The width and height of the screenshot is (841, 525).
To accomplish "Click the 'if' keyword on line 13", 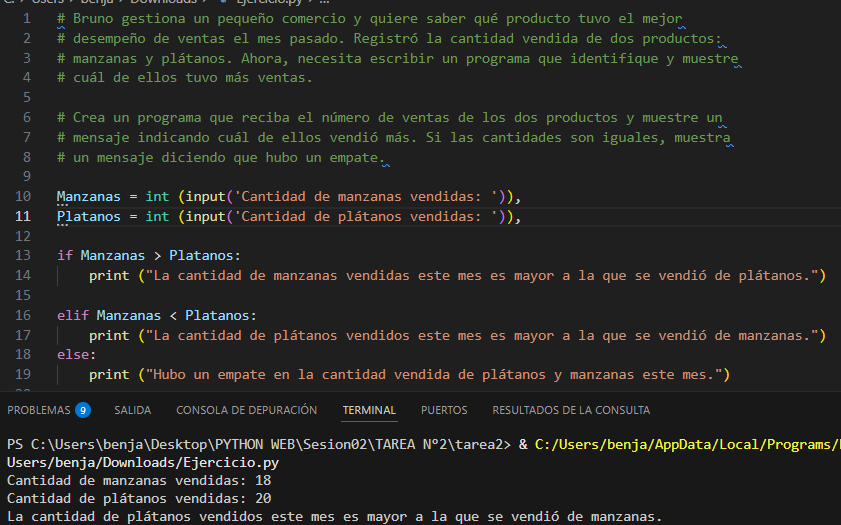I will click(65, 256).
